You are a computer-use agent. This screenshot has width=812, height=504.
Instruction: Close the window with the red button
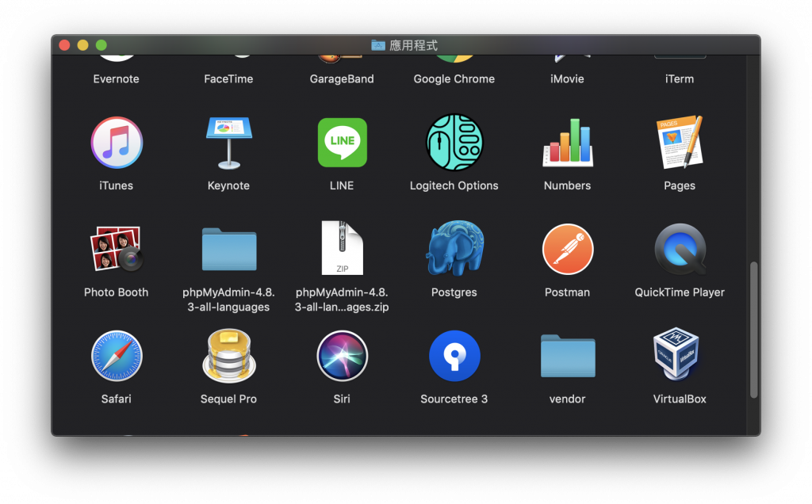(65, 45)
